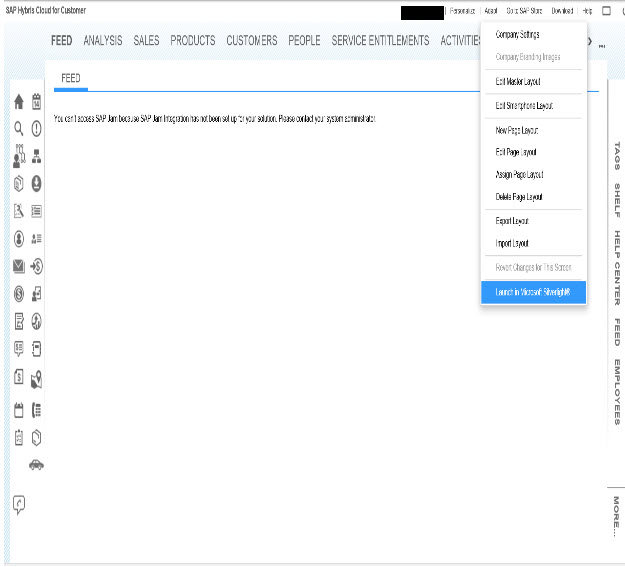Open the org hierarchy chart icon

[x=36, y=156]
